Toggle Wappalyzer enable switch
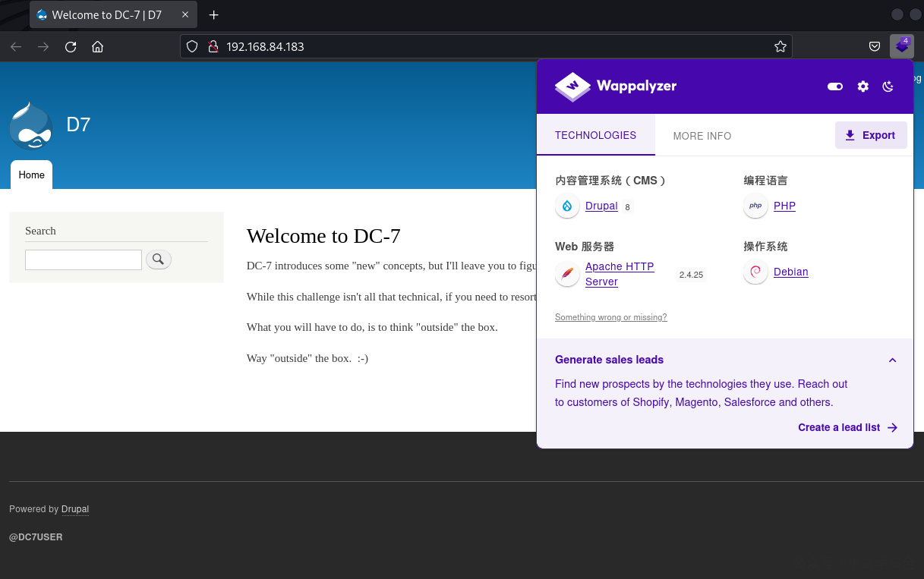This screenshot has width=924, height=579. (835, 87)
